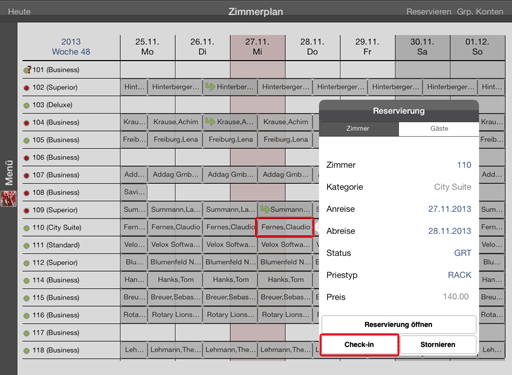This screenshot has width=512, height=375.
Task: Change the Anreise date 27.11.2013
Action: tap(450, 209)
